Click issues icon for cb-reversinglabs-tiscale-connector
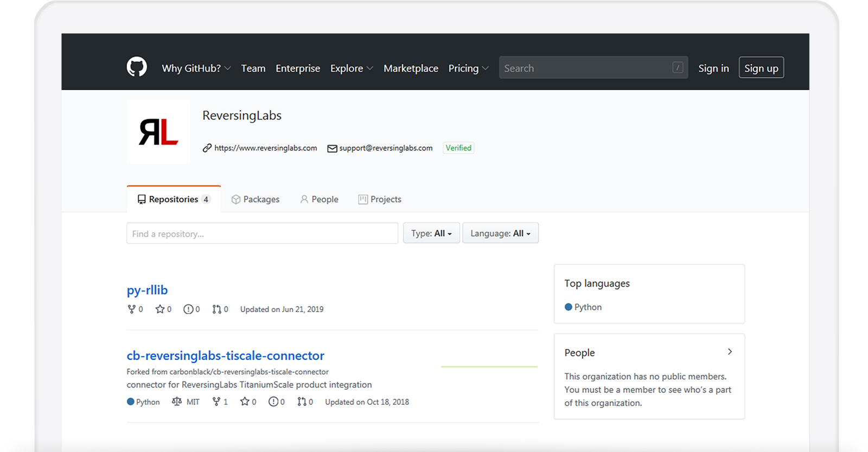This screenshot has height=452, width=868. pos(273,402)
